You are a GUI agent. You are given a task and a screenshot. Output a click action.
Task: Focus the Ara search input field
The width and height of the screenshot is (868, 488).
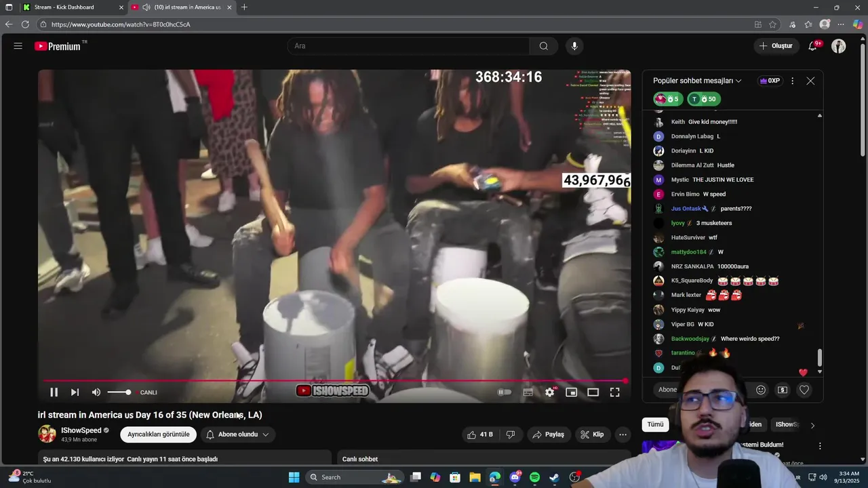(x=408, y=46)
